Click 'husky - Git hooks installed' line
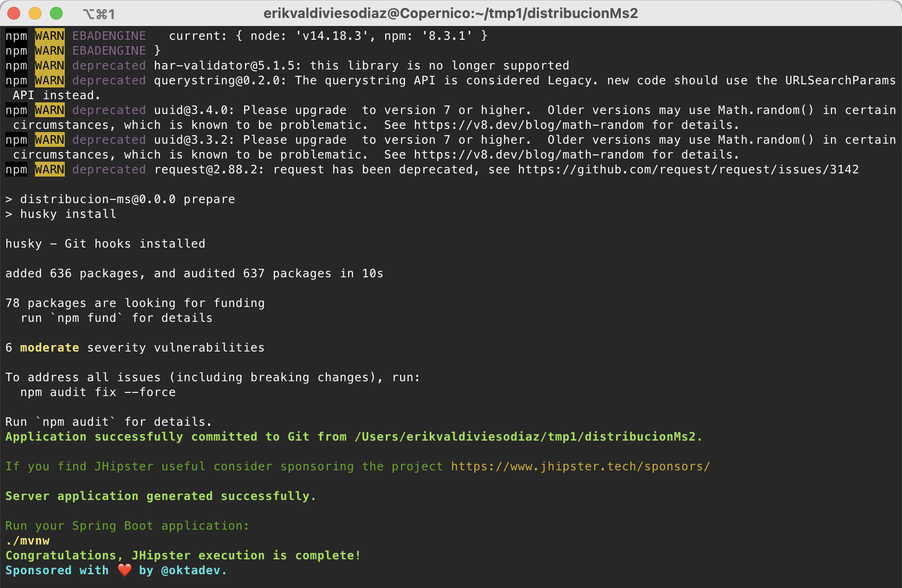Image resolution: width=902 pixels, height=588 pixels. (x=105, y=244)
